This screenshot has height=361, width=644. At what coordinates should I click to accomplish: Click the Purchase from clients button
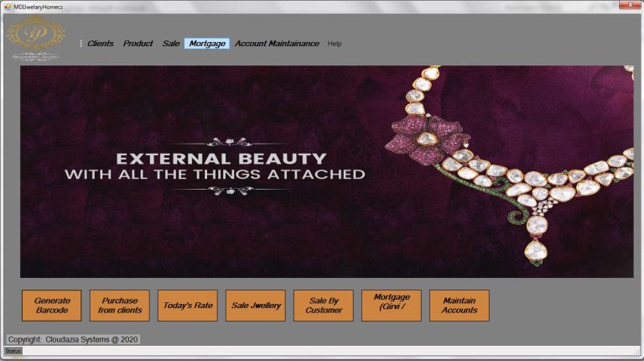[120, 306]
